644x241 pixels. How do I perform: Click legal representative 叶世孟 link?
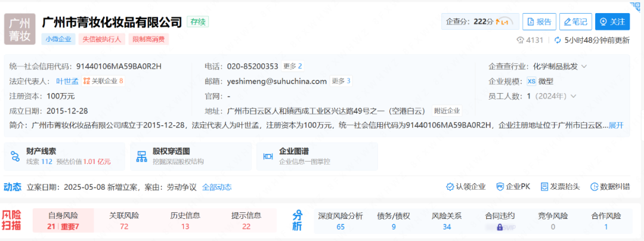67,81
